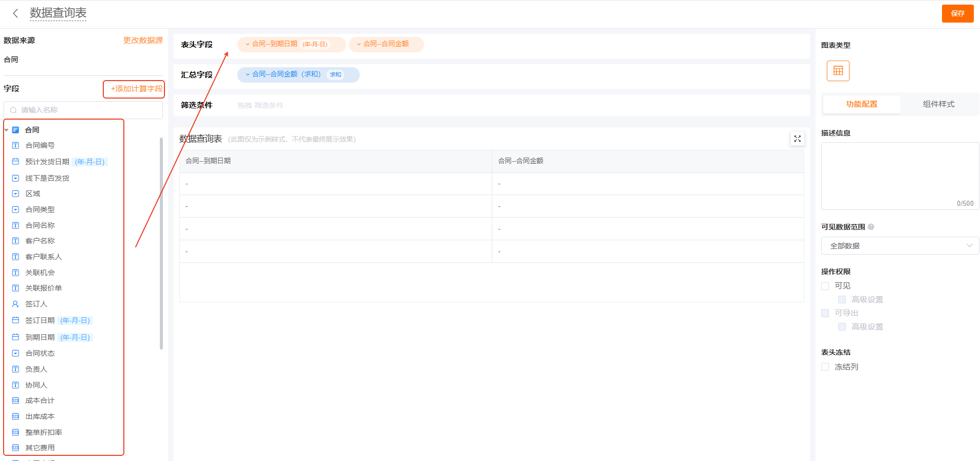
Task: Click the 更改数据源 link
Action: pyautogui.click(x=143, y=41)
